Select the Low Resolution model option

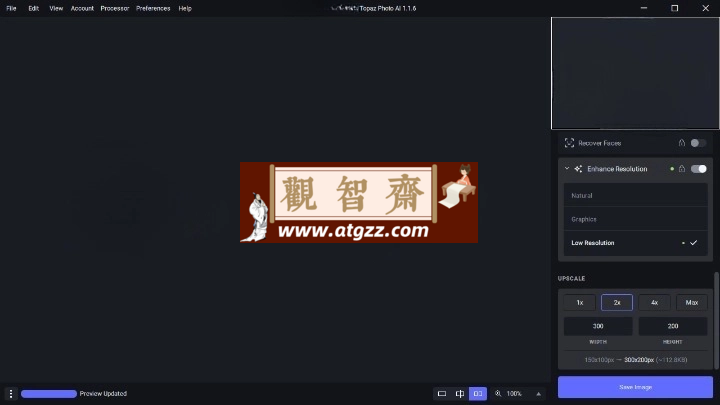click(636, 243)
